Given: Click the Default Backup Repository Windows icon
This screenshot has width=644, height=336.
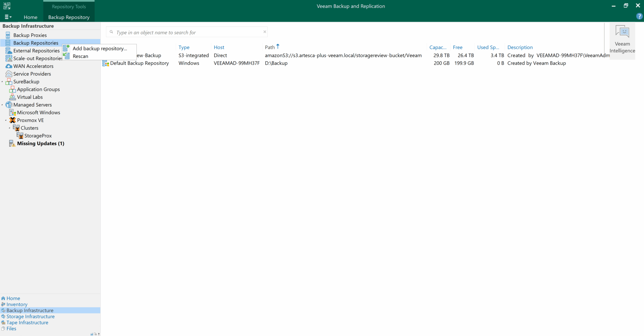Looking at the screenshot, I should pyautogui.click(x=106, y=63).
